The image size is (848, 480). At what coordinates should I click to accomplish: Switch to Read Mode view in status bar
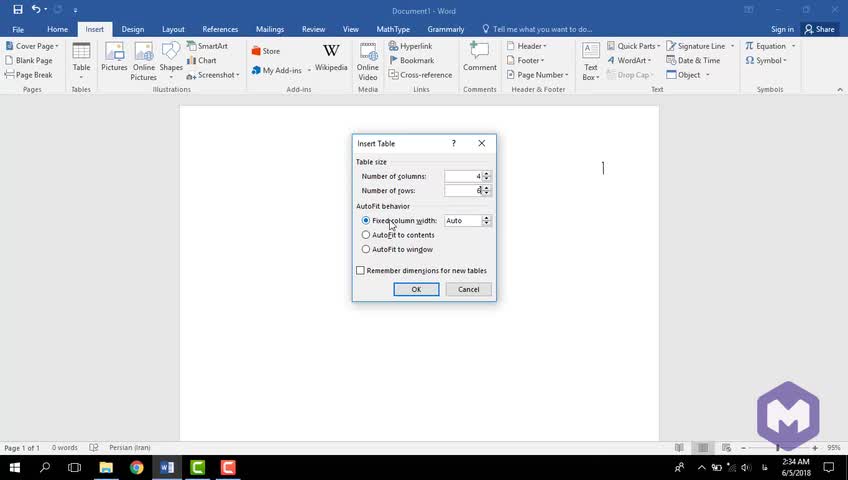[679, 448]
